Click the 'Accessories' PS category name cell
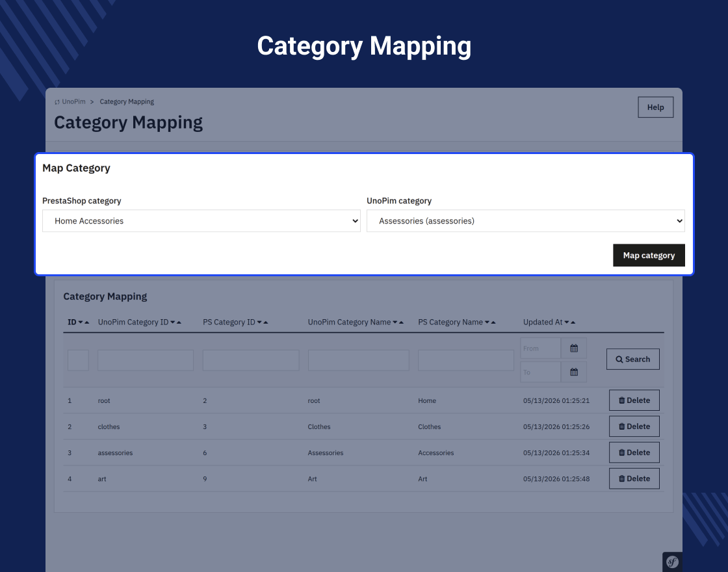This screenshot has height=572, width=728. 436,452
